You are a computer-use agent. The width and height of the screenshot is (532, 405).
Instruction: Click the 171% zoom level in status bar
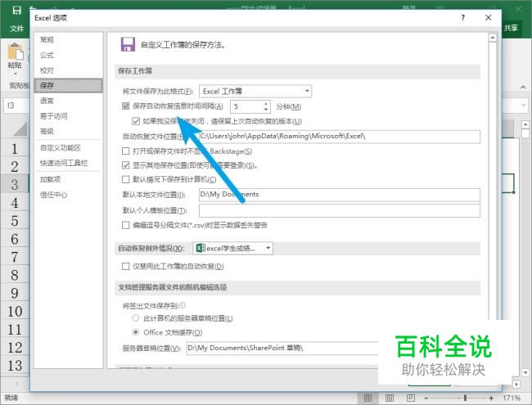512,398
